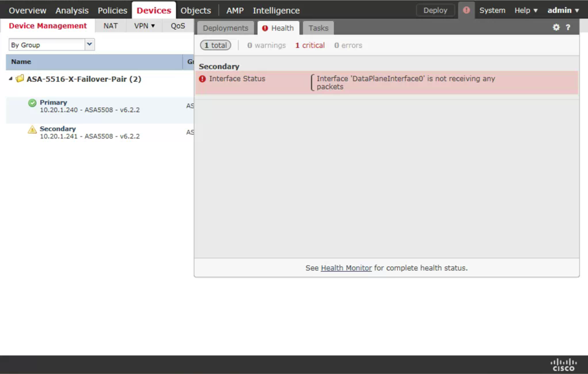Collapse the ASA-5516-X-Failover-Pair group

10,79
